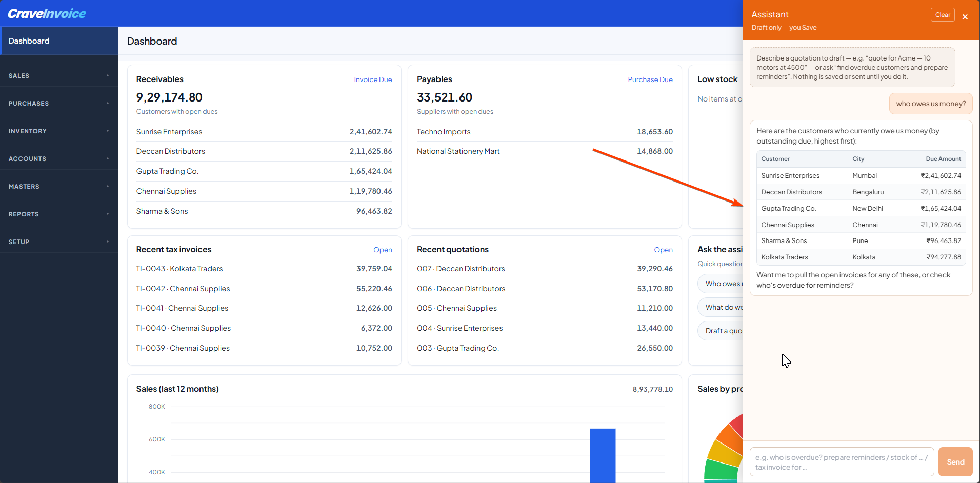The image size is (980, 483).
Task: Open quotation 003 Gupta Trading Co.
Action: (545, 348)
